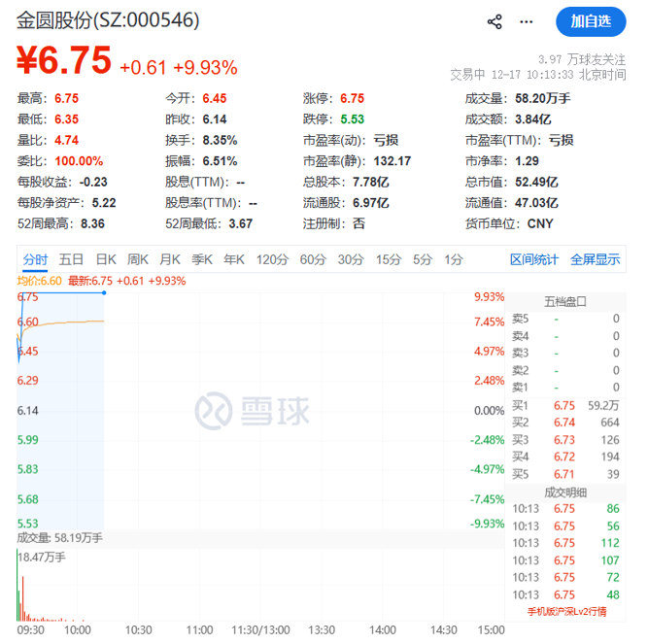Click 全屏显示 to view fullscreen

(x=595, y=259)
